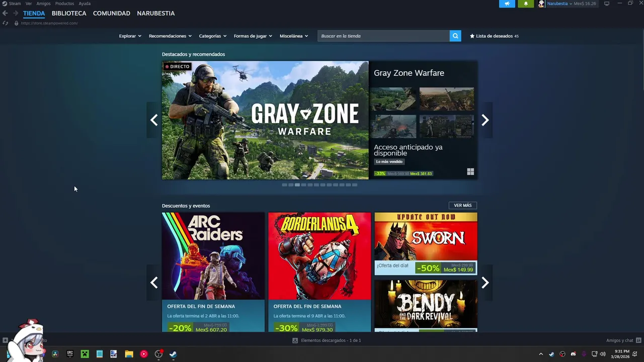View third Gray Zone Warfare screenshot thumbnail
644x362 pixels.
393,126
